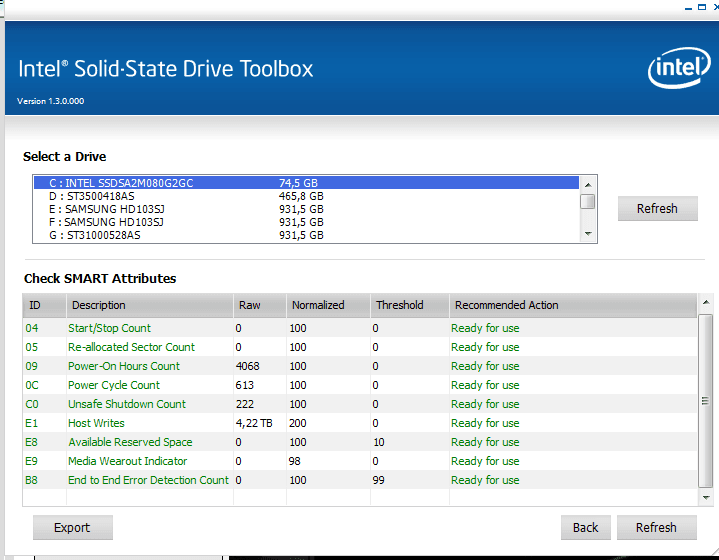Click attribute ID E9
The image size is (719, 560).
(31, 461)
